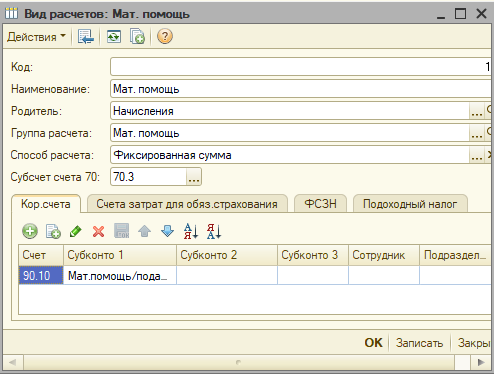The height and width of the screenshot is (374, 494).
Task: Click into the Наименование field
Action: coord(301,89)
